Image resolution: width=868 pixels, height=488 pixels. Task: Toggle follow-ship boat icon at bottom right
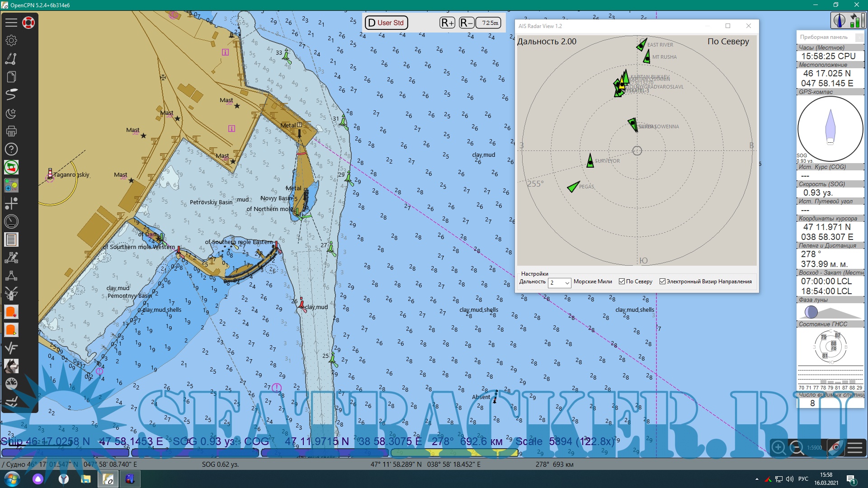click(836, 448)
